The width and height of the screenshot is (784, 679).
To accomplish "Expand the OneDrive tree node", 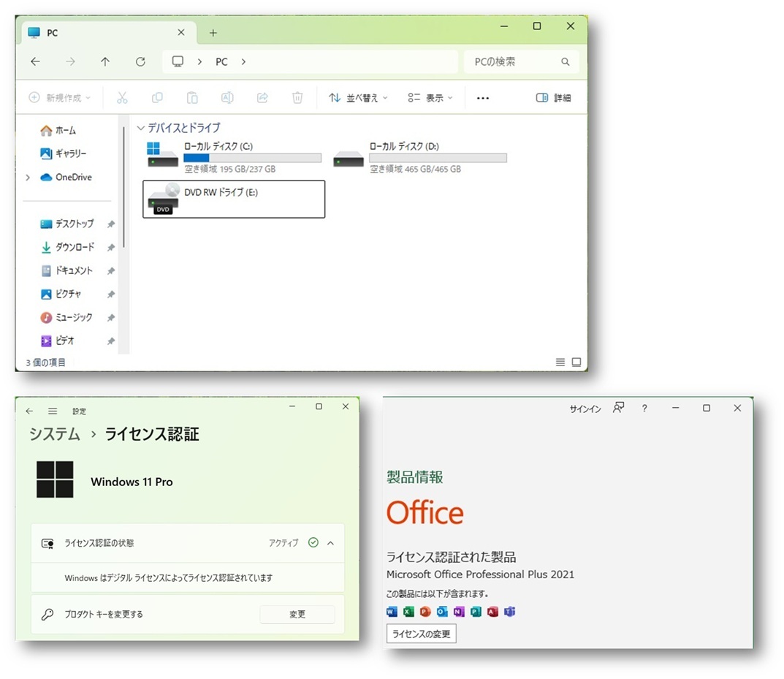I will (28, 178).
